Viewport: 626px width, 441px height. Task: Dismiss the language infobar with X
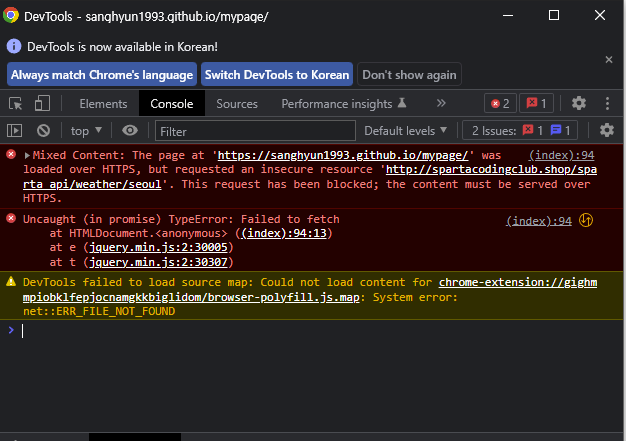tap(608, 59)
